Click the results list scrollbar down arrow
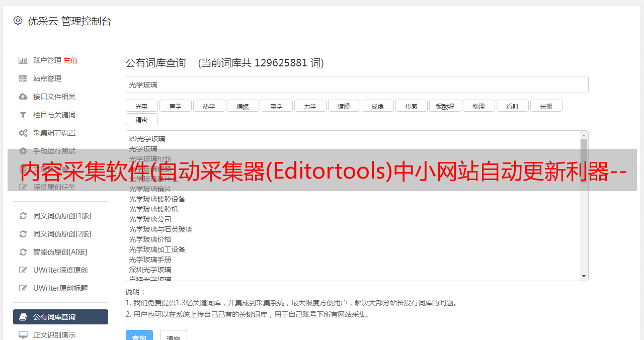The width and height of the screenshot is (644, 340). pos(584,276)
